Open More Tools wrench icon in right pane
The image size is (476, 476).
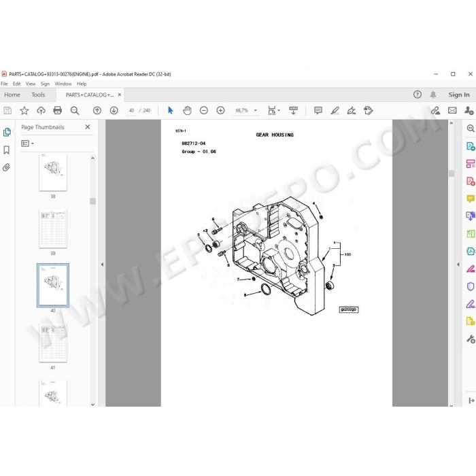(x=471, y=339)
